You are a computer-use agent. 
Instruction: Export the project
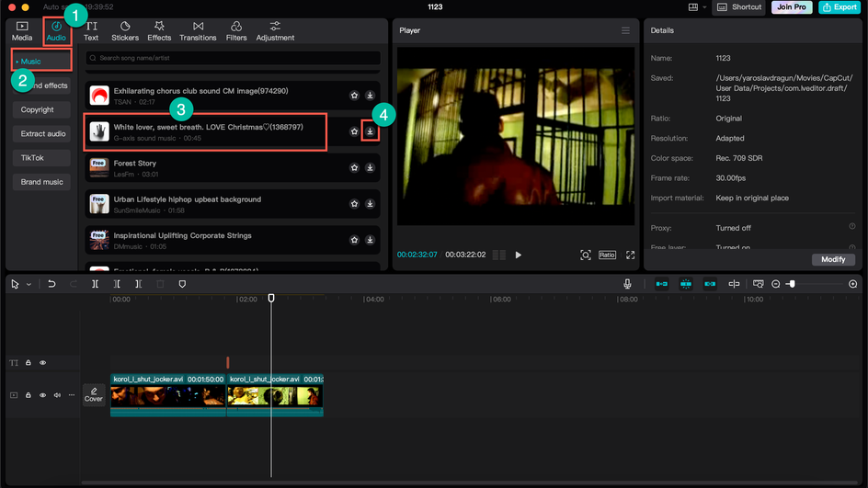click(839, 7)
